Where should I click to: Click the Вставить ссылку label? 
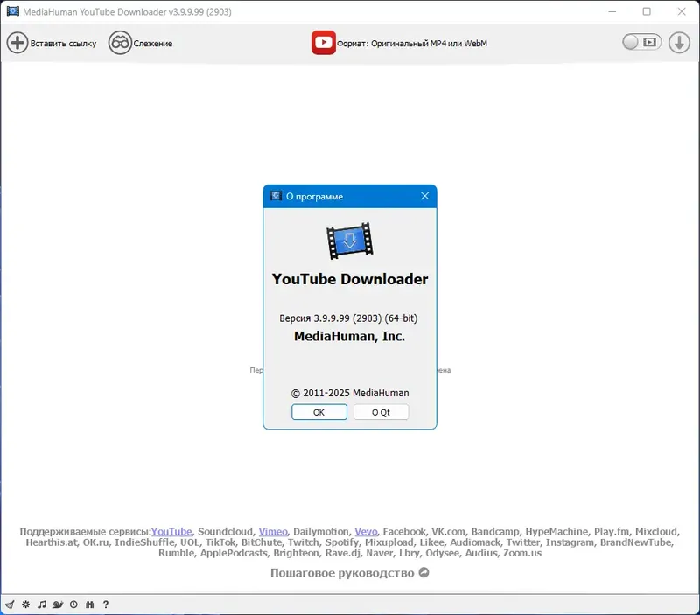[x=63, y=43]
